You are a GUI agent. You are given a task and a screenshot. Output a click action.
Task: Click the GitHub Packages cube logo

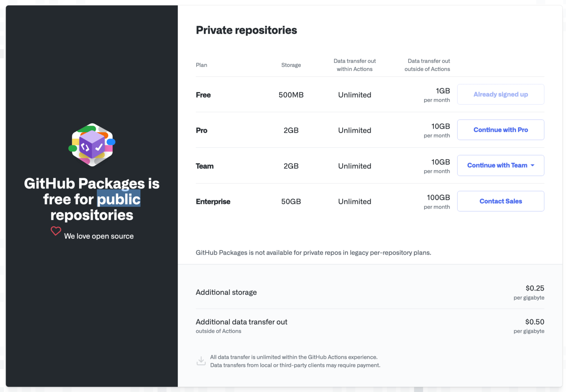coord(92,145)
